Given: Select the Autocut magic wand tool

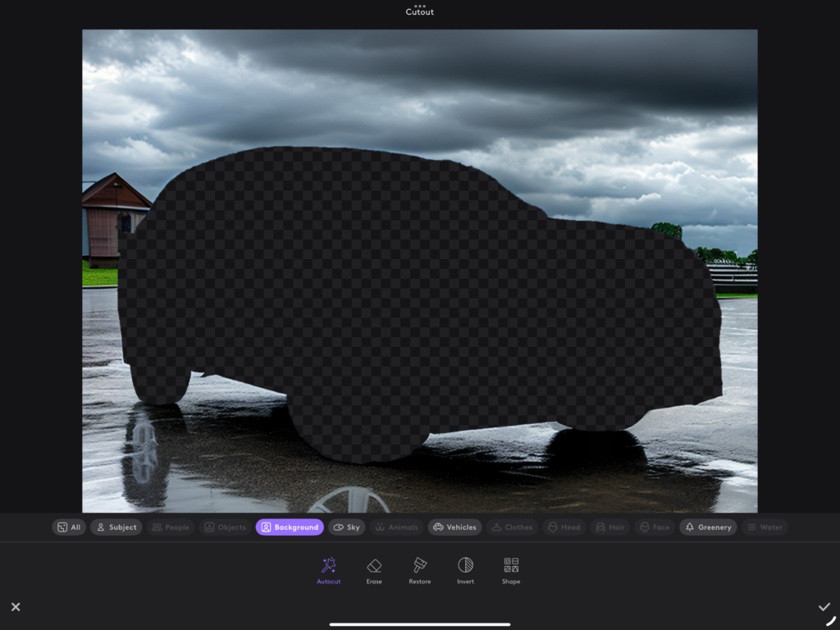Looking at the screenshot, I should coord(329,570).
